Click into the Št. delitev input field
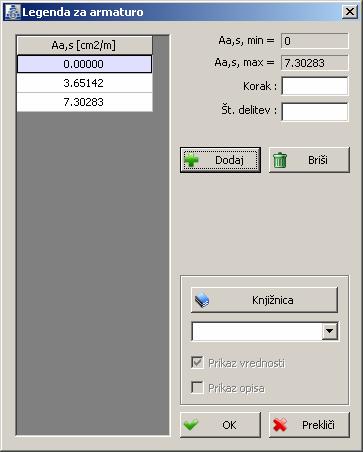Image resolution: width=363 pixels, height=452 pixels. tap(315, 112)
